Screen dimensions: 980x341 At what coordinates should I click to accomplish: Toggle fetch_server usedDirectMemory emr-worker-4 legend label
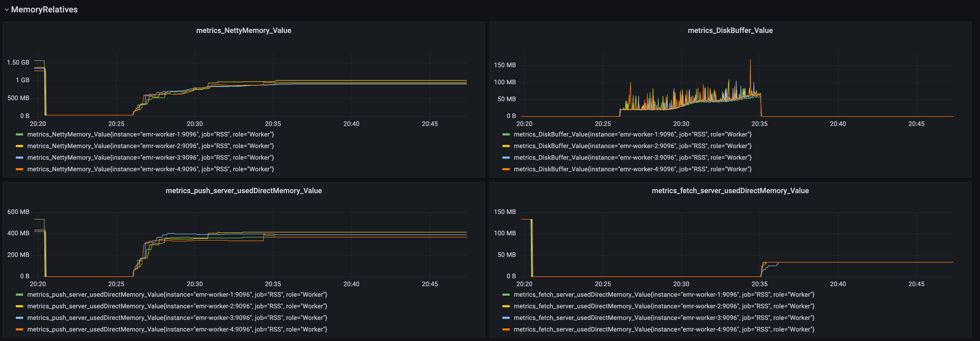click(664, 329)
